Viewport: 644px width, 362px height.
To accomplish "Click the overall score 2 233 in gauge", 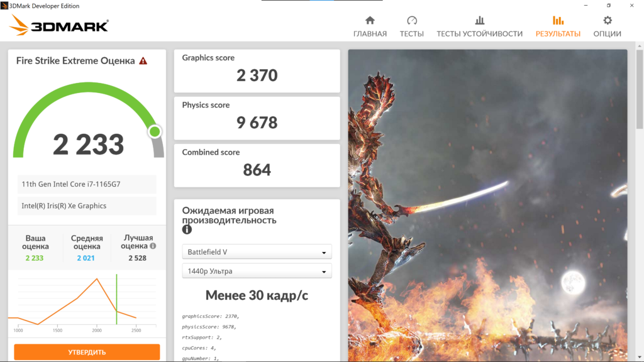I will (88, 145).
